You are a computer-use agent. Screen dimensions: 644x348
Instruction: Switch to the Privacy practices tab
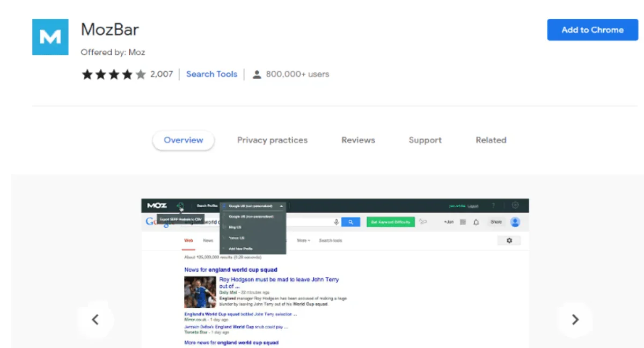[x=272, y=140]
